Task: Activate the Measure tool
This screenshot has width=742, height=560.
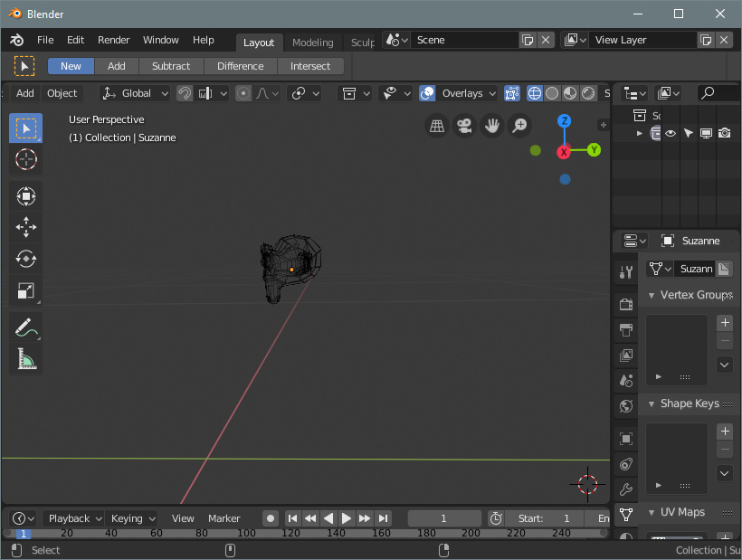Action: pos(25,359)
